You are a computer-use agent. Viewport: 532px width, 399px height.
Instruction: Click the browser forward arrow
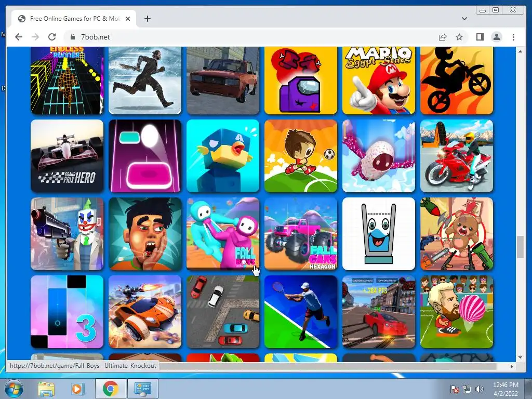point(35,37)
